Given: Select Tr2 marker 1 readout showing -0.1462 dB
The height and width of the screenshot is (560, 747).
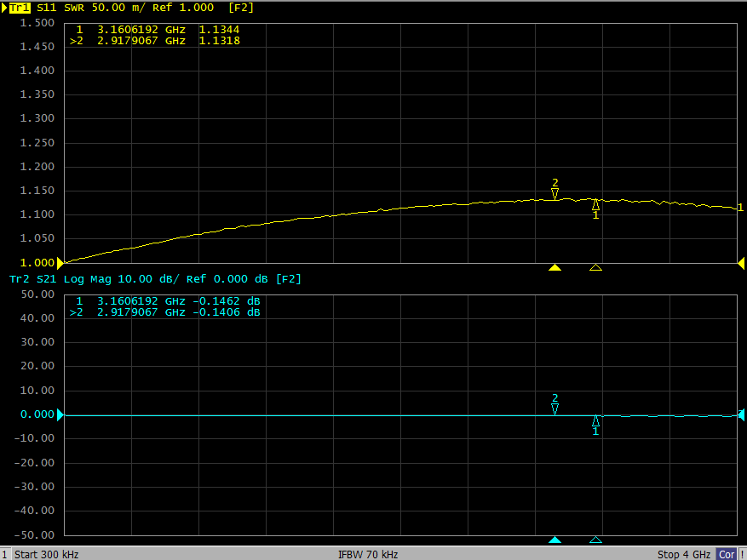Looking at the screenshot, I should (168, 301).
